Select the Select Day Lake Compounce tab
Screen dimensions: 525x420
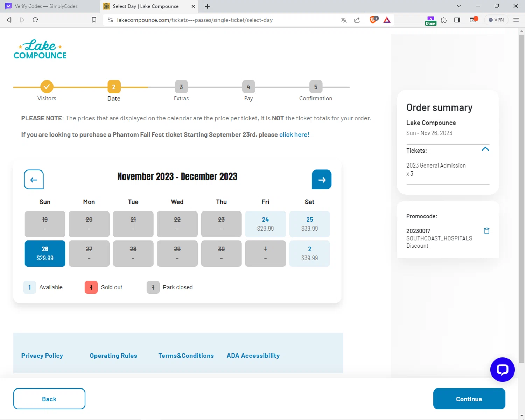[x=149, y=6]
